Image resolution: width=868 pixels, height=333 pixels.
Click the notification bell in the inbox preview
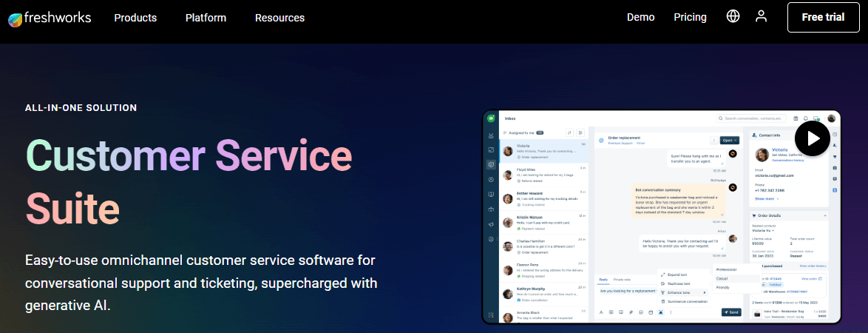806,118
